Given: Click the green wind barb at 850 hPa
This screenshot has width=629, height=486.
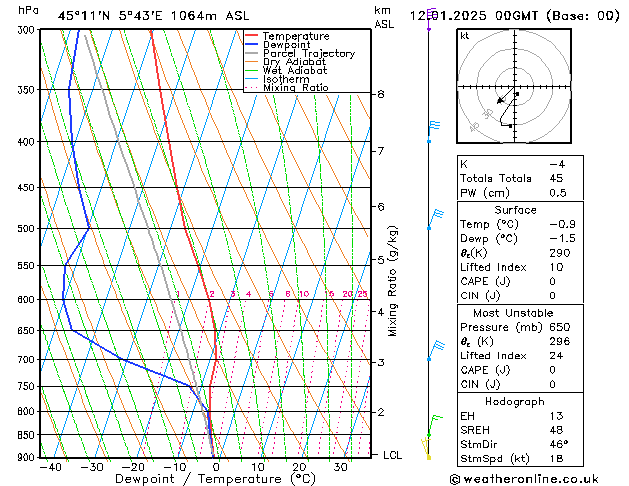Looking at the screenshot, I should 434,426.
